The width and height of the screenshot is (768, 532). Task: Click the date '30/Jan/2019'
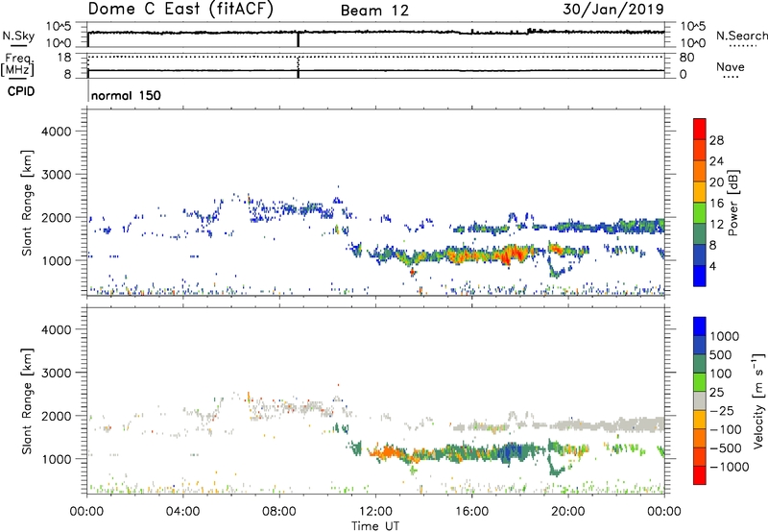613,9
